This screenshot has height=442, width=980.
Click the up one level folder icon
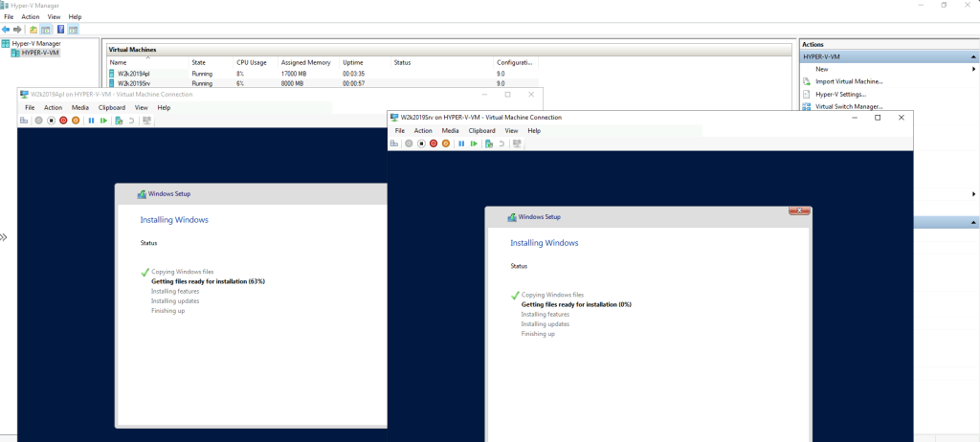pos(33,30)
